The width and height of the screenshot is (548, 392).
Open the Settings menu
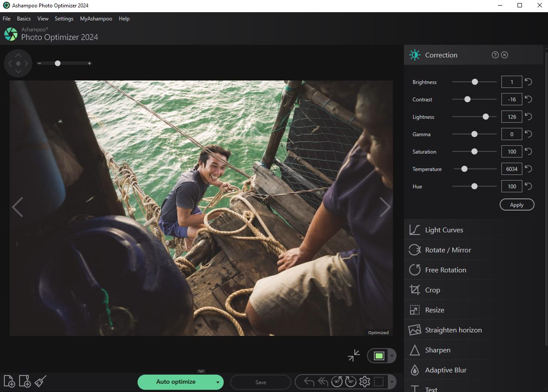click(x=64, y=18)
